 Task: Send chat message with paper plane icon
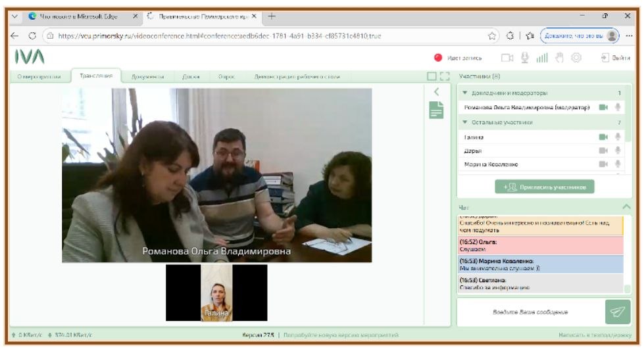coord(616,312)
